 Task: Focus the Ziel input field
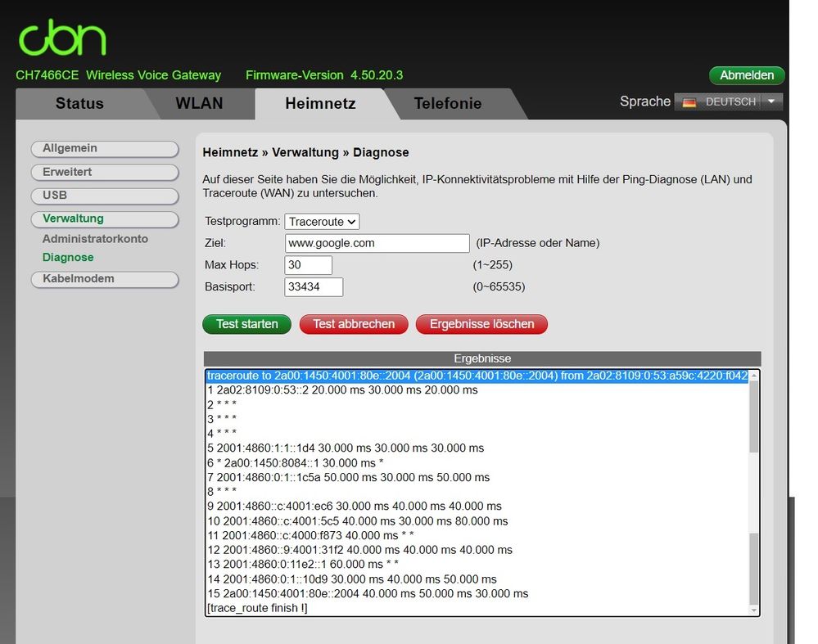377,243
